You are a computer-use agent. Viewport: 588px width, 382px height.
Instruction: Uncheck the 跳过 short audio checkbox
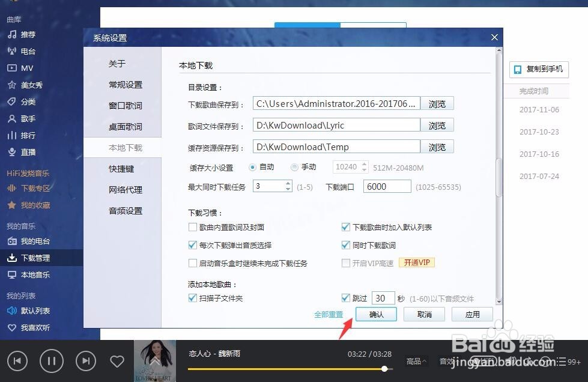coord(346,298)
